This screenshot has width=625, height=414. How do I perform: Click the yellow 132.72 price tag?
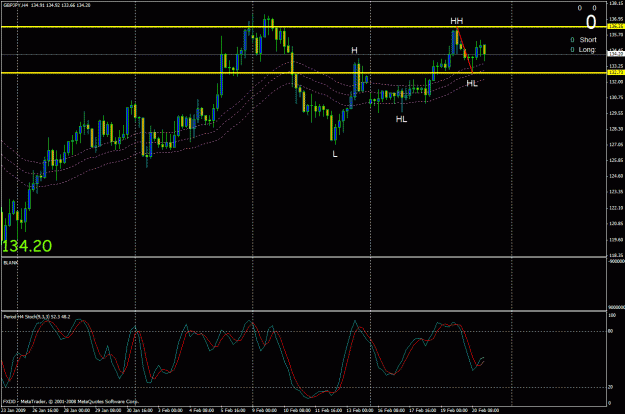pyautogui.click(x=616, y=73)
